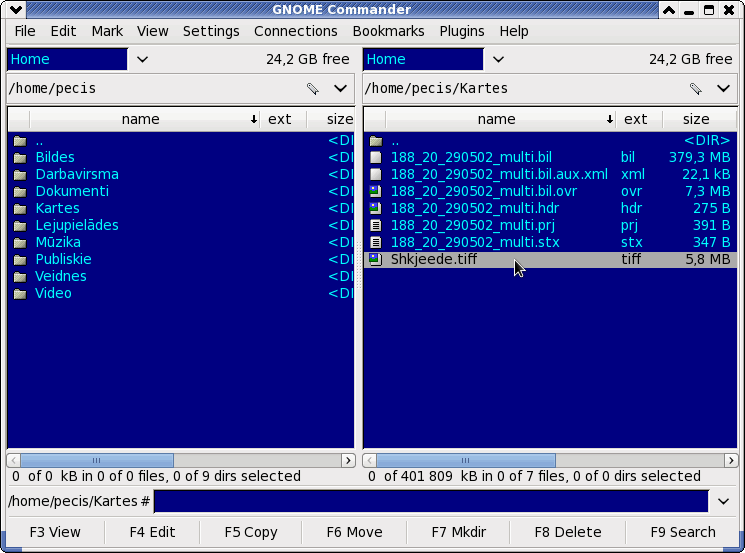This screenshot has width=745, height=553.
Task: Sort right pane by ext column
Action: pyautogui.click(x=639, y=119)
